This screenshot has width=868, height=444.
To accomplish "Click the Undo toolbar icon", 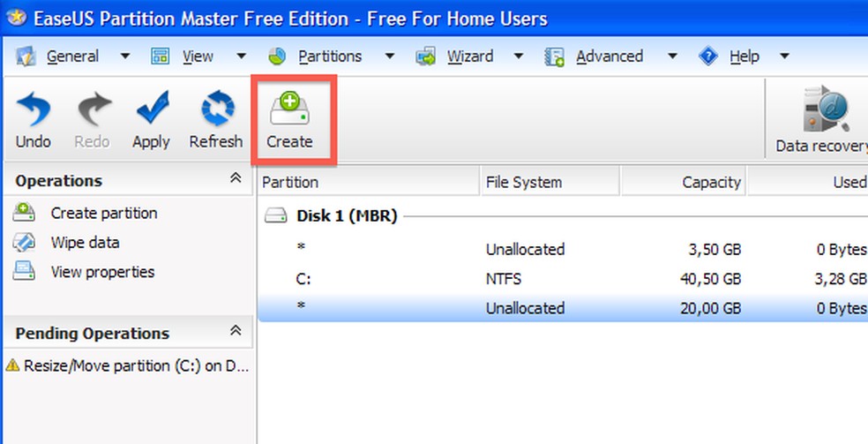I will click(x=33, y=111).
